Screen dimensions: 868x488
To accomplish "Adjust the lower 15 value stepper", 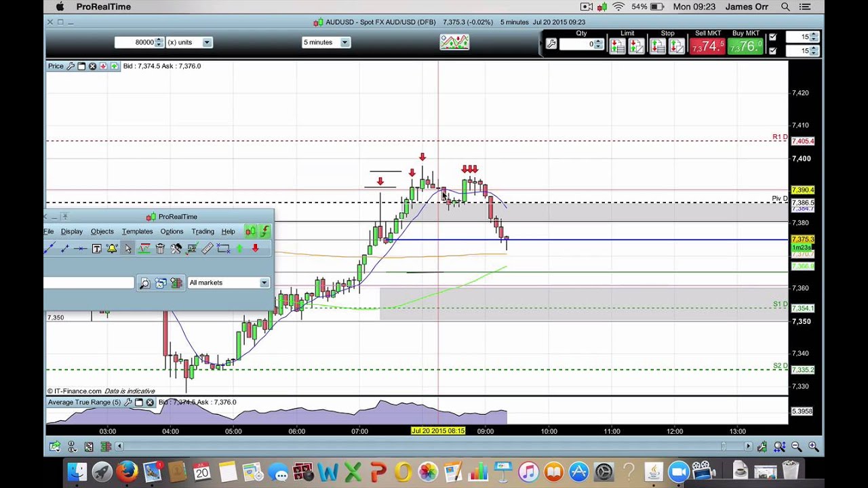I will coord(814,51).
